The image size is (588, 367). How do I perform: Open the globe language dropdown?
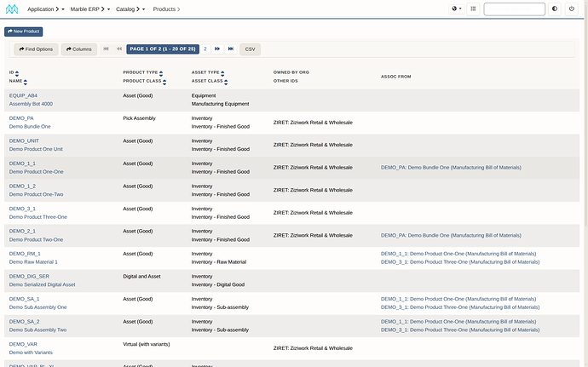[x=457, y=9]
